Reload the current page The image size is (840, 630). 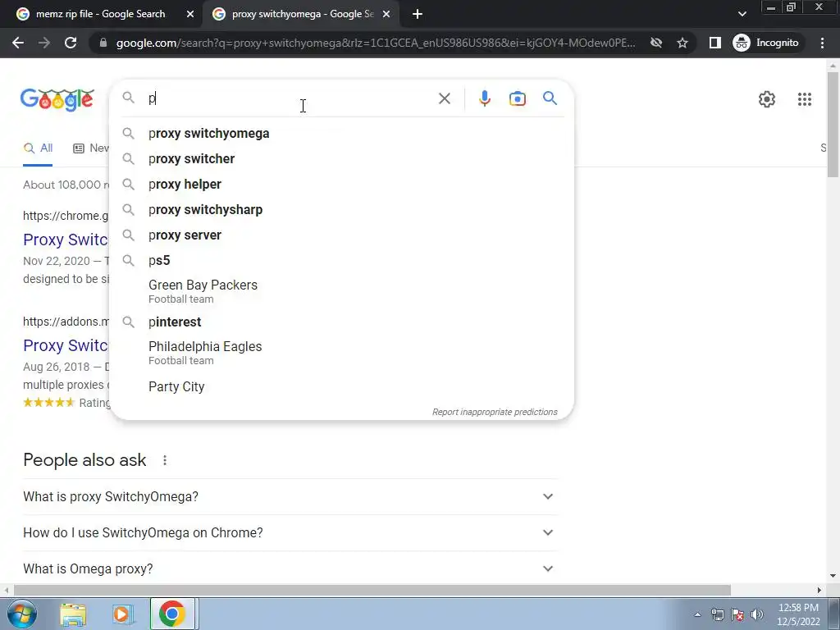pyautogui.click(x=71, y=43)
